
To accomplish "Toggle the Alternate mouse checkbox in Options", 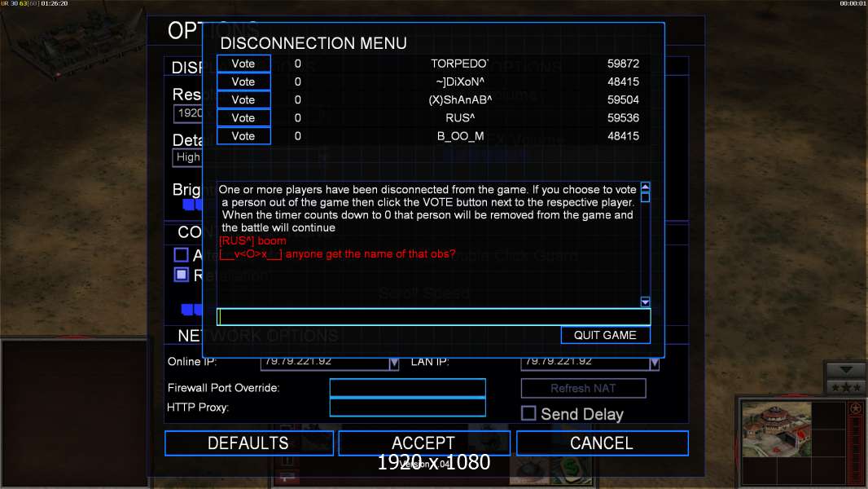I will click(181, 255).
